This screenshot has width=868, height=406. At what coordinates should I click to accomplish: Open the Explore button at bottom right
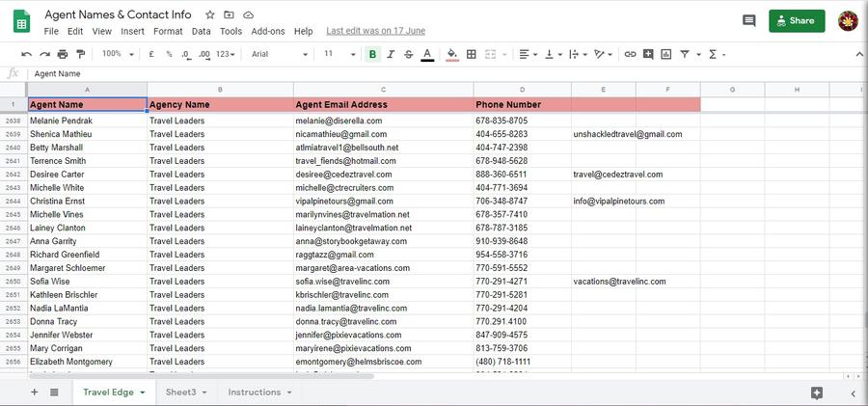tap(817, 393)
